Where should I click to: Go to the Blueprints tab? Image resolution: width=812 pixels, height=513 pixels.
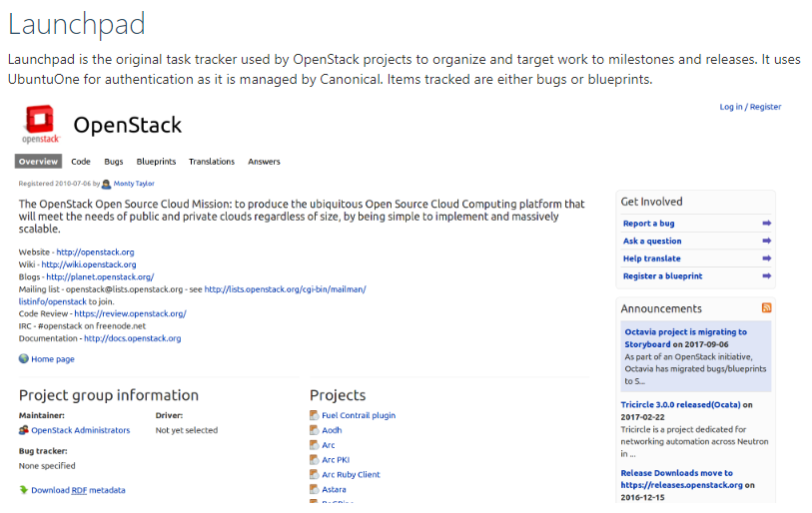pyautogui.click(x=156, y=162)
